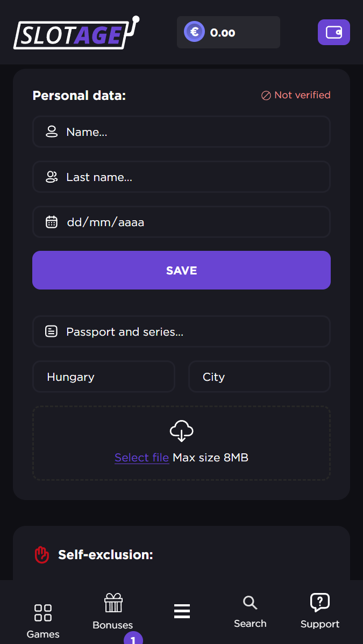Click the City input field

coord(259,377)
